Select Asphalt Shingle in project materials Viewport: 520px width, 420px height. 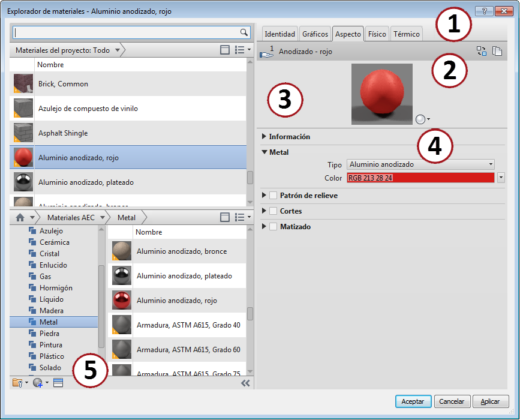(128, 133)
